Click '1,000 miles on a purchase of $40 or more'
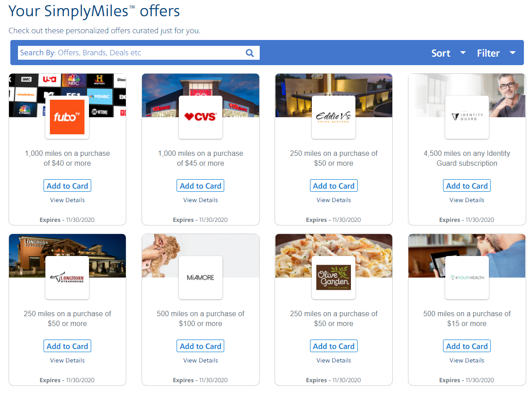 pos(67,159)
